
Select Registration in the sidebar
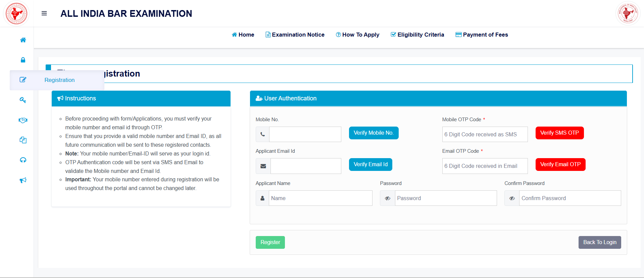click(x=59, y=80)
